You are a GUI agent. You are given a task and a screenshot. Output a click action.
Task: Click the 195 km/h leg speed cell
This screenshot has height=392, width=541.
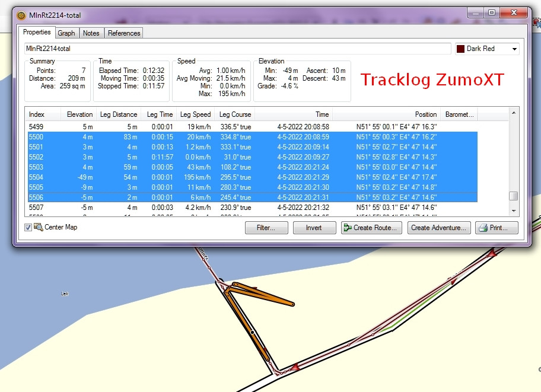(x=197, y=177)
